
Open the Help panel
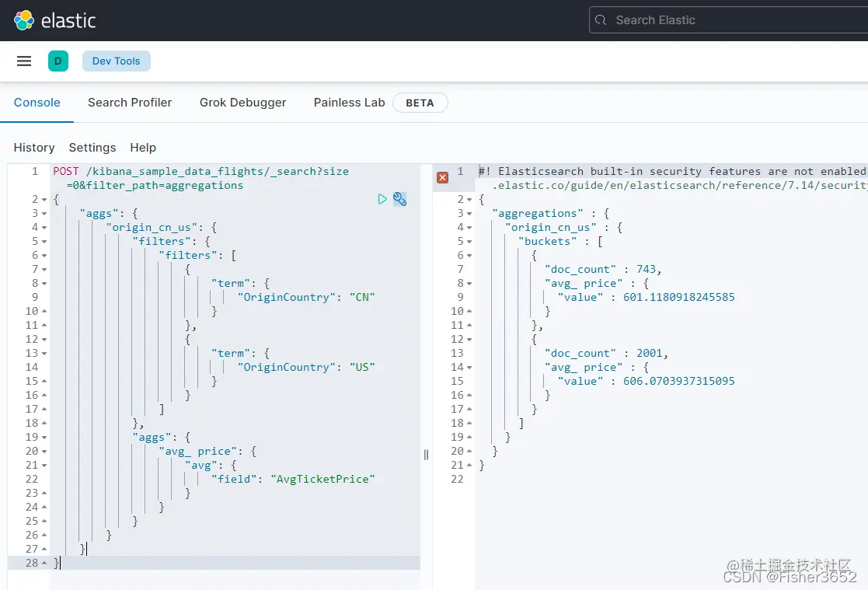pos(143,148)
